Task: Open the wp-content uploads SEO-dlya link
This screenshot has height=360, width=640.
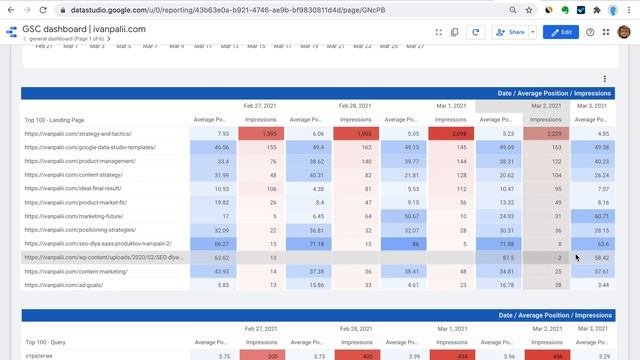Action: pyautogui.click(x=104, y=258)
